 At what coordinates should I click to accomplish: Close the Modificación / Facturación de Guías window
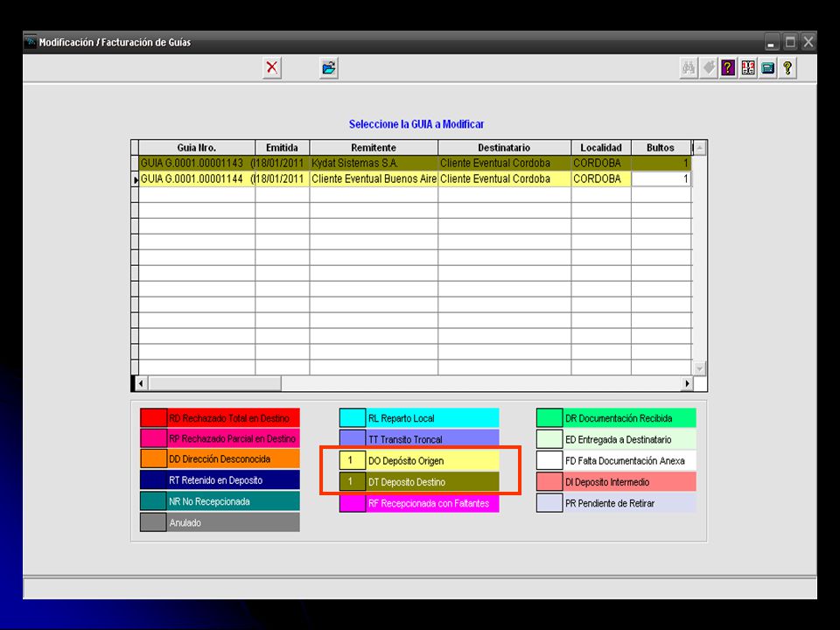coord(808,42)
